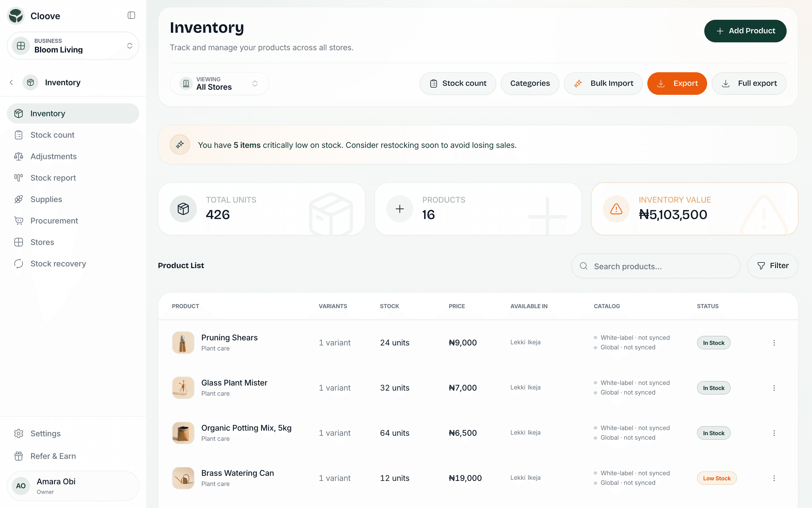This screenshot has height=508, width=812.
Task: Start a Bulk Import
Action: [603, 83]
